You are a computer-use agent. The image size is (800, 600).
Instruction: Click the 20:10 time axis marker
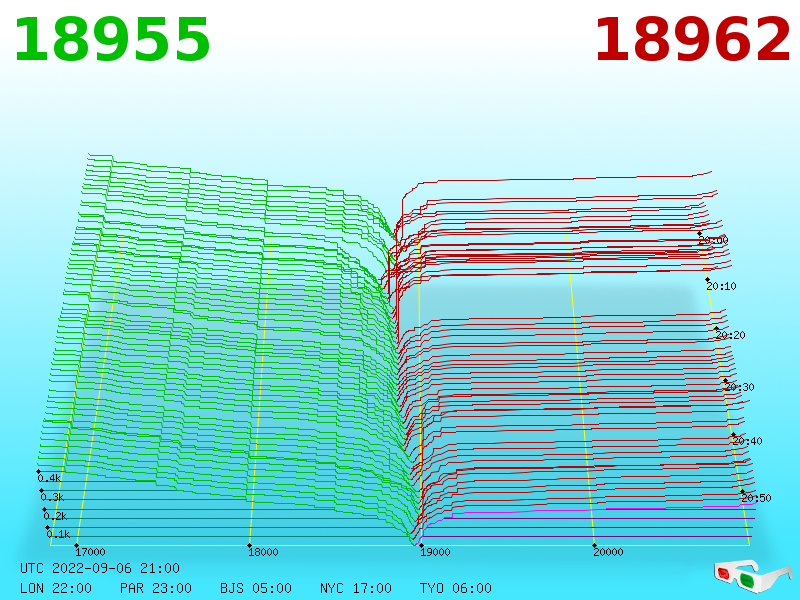click(721, 286)
